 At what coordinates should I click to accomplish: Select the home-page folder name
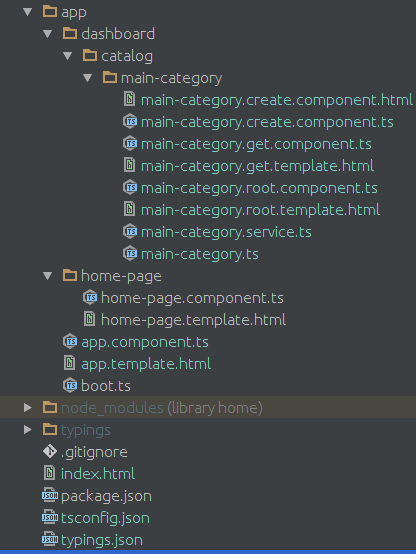(121, 276)
